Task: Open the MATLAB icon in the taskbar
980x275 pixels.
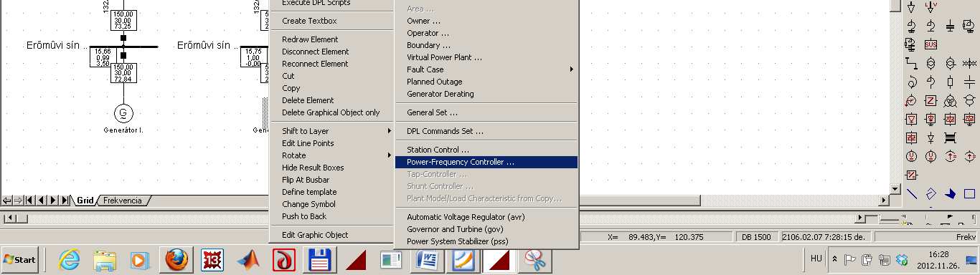Action: [252, 259]
